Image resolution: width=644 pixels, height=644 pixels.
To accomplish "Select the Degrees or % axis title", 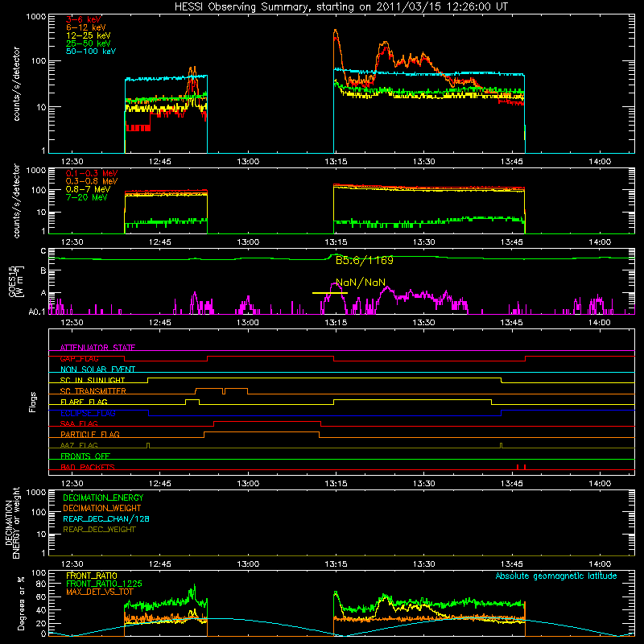I will (x=21, y=603).
